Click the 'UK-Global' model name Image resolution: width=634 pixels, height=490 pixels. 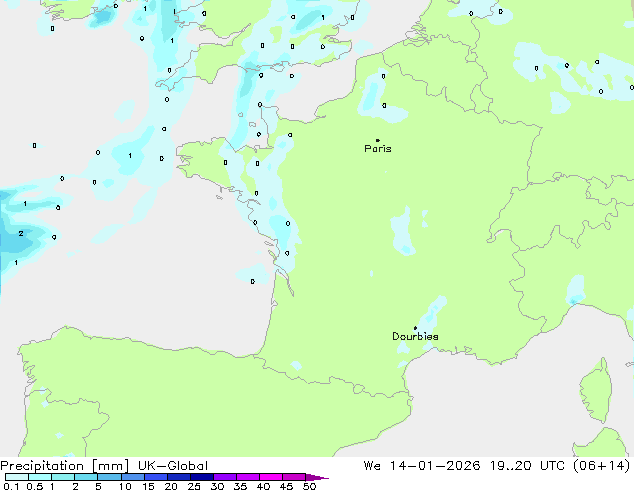tap(173, 466)
